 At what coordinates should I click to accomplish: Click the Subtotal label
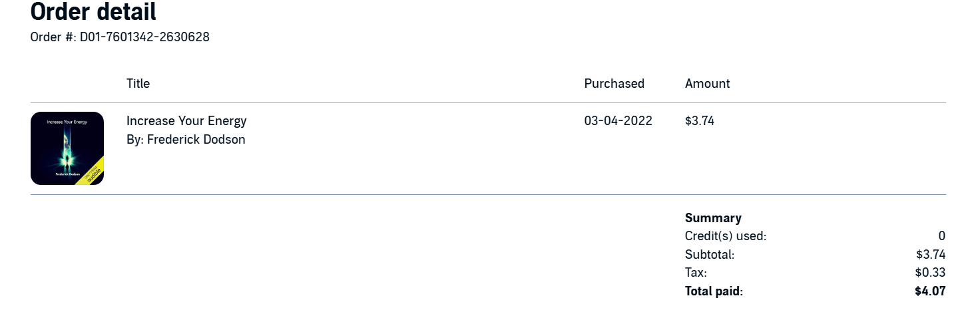(x=710, y=255)
